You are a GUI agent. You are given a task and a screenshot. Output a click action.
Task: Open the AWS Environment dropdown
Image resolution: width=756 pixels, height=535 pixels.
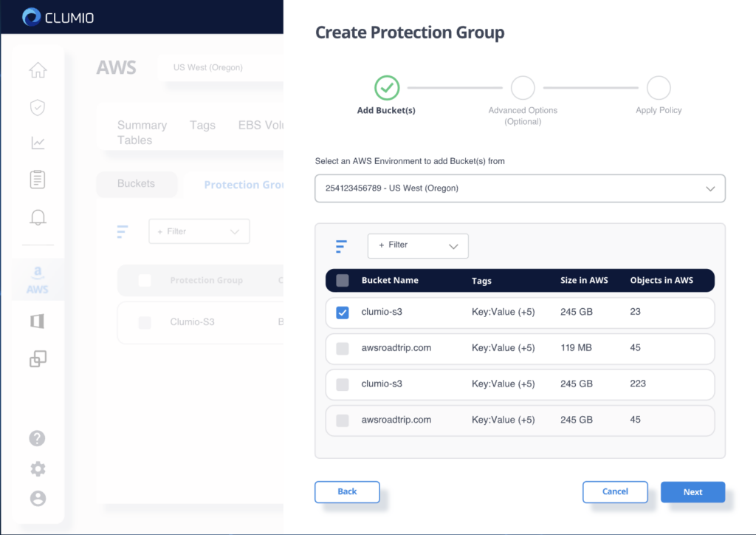click(520, 188)
